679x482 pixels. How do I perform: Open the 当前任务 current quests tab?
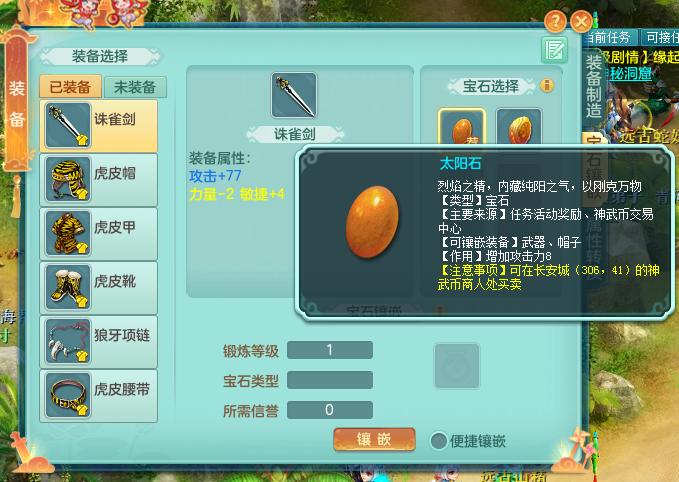tap(611, 38)
